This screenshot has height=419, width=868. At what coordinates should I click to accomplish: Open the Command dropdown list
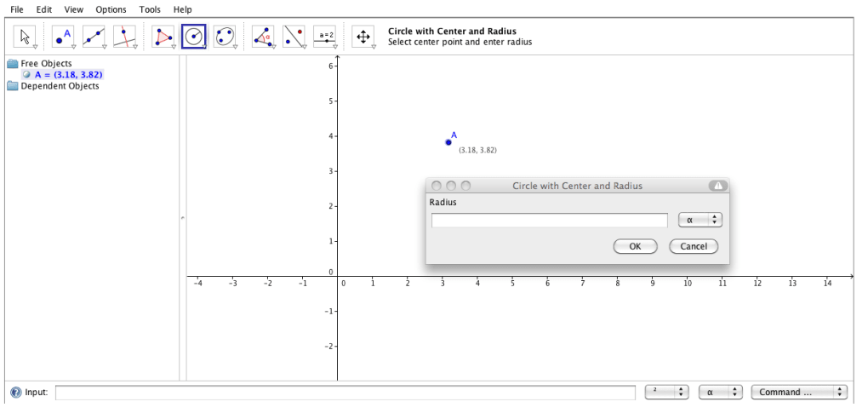point(799,393)
